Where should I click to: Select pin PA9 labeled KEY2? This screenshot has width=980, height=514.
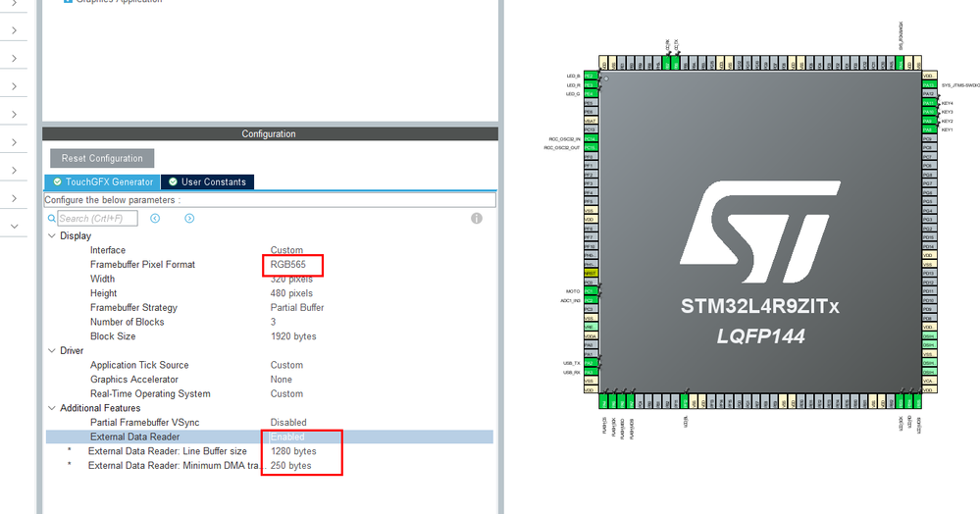point(929,121)
